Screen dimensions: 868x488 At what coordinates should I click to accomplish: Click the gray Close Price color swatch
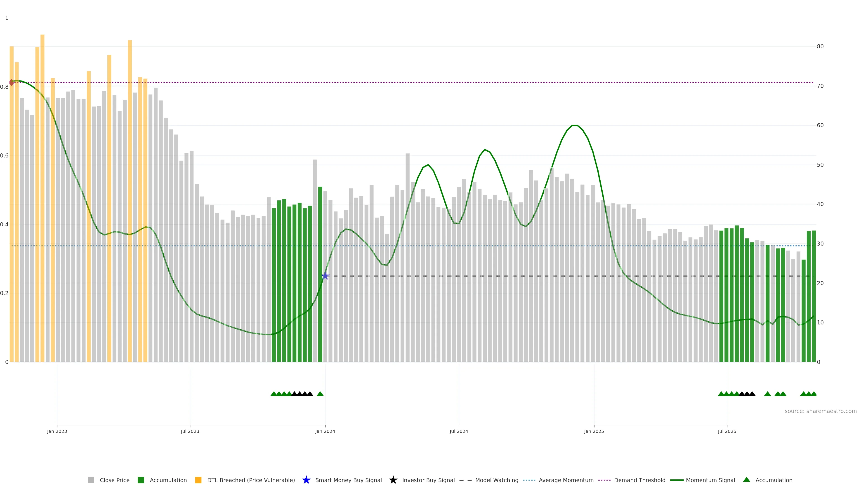coord(91,480)
